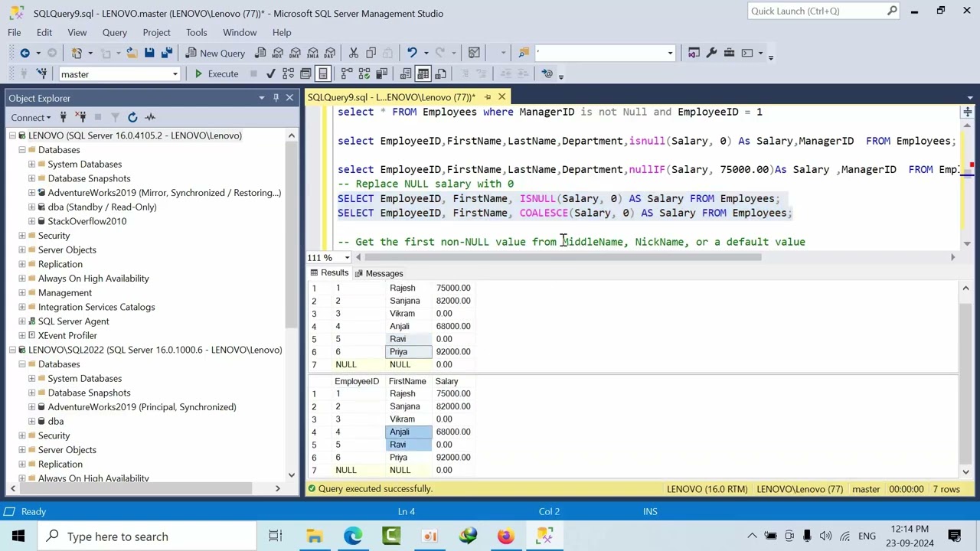
Task: Click the Find in Files icon
Action: pos(524,53)
